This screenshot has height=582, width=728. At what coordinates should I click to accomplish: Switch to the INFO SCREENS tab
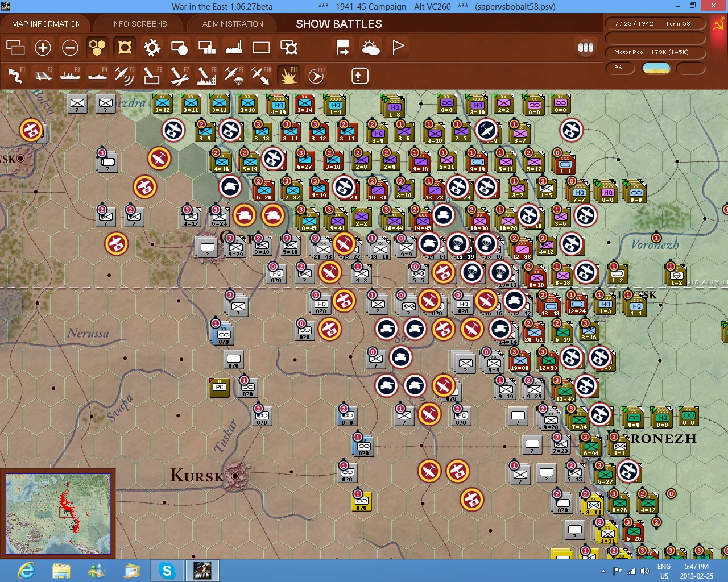coord(139,24)
